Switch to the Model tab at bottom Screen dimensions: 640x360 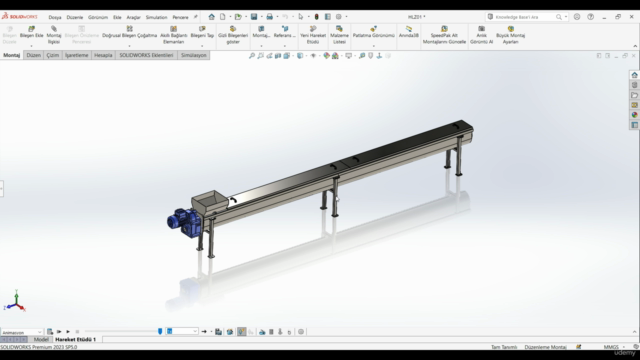pyautogui.click(x=41, y=339)
